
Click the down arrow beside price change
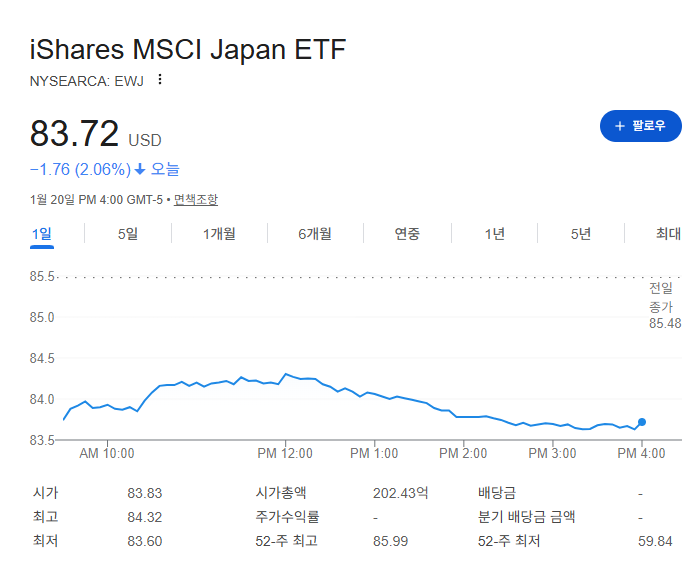tap(140, 169)
